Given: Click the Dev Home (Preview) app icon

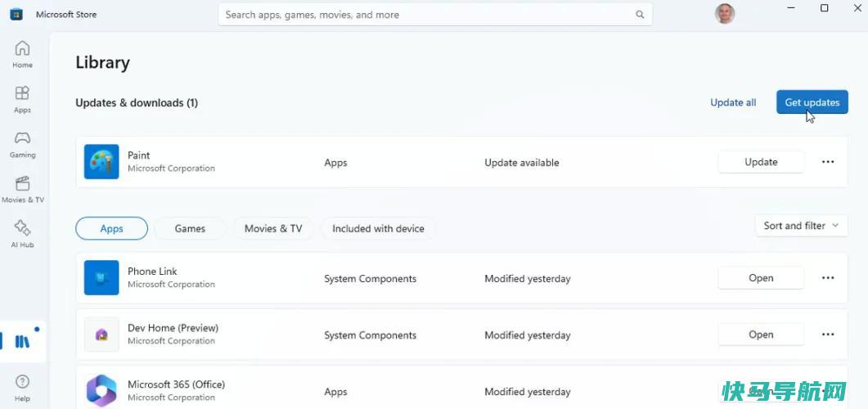Looking at the screenshot, I should coord(101,335).
